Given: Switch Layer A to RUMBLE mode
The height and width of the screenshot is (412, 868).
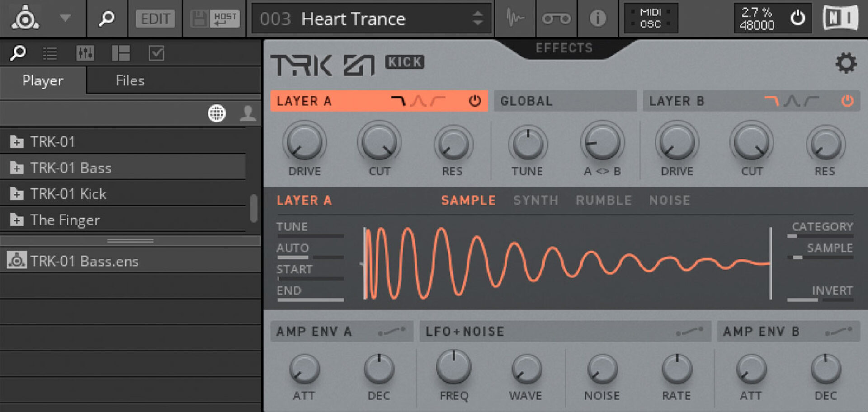Looking at the screenshot, I should [x=604, y=200].
